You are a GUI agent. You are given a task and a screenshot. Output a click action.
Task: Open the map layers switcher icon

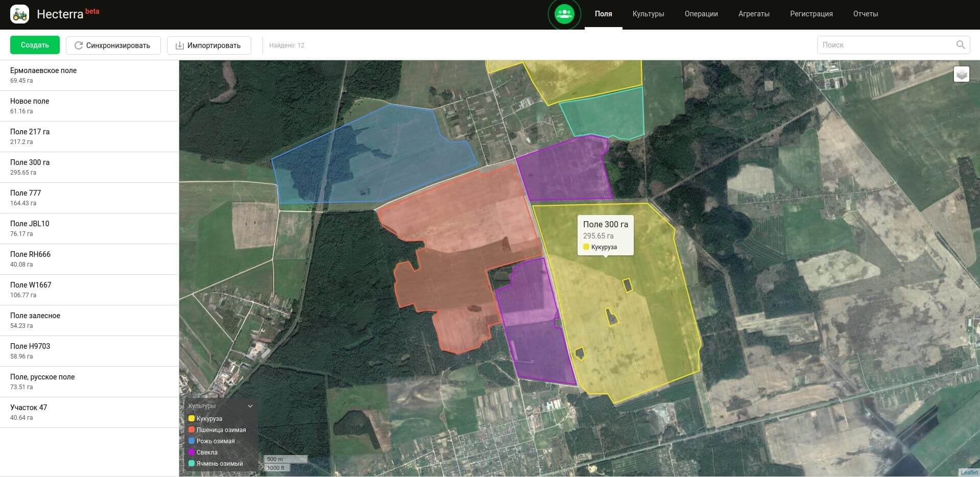[x=961, y=75]
